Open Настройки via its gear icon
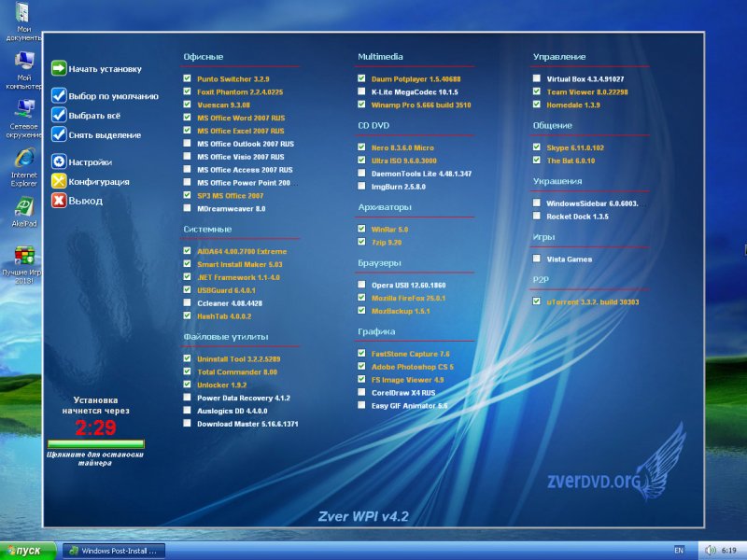Viewport: 747px width, 560px height. click(59, 161)
